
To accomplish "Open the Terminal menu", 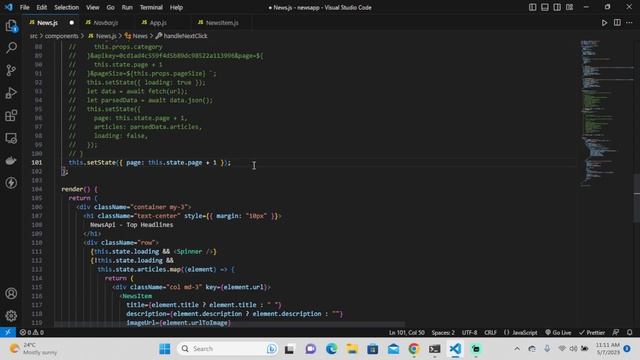I will (151, 7).
